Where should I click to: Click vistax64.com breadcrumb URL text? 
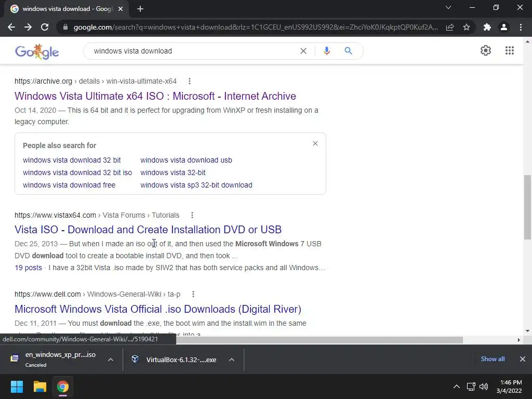point(97,215)
